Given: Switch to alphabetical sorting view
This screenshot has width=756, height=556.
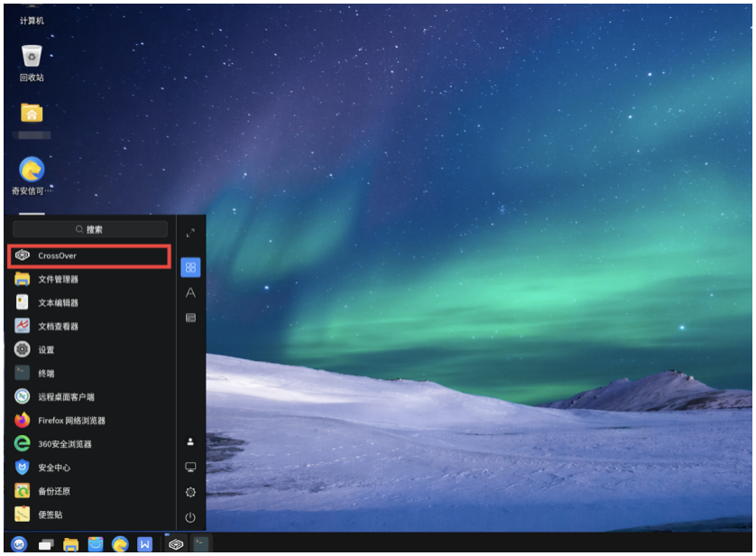Looking at the screenshot, I should coord(190,293).
